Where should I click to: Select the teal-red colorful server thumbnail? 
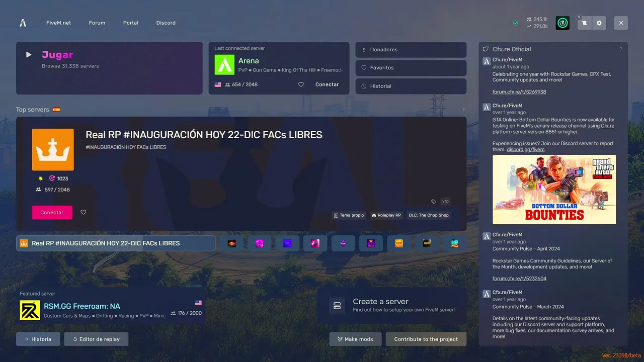(454, 243)
